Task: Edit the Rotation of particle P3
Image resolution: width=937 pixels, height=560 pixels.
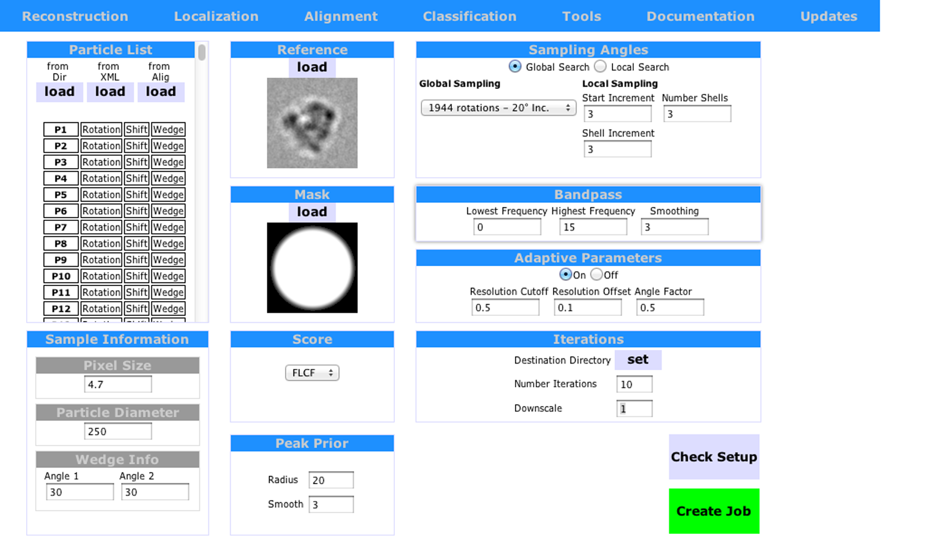Action: (101, 161)
